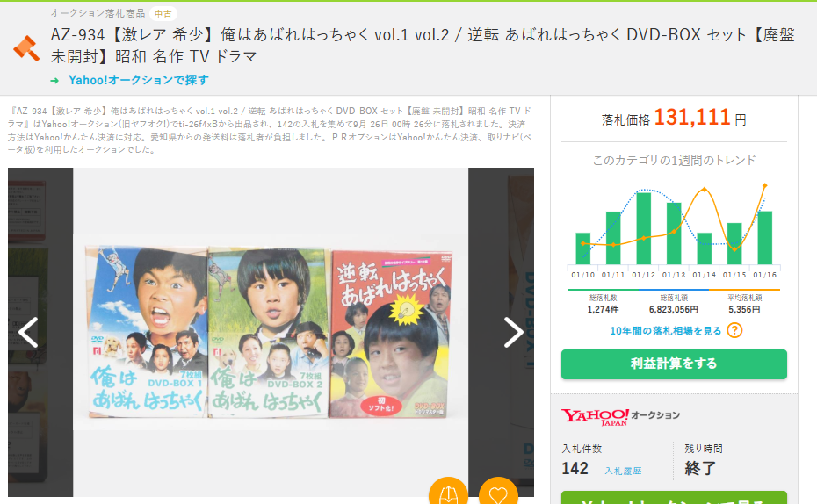817x504 pixels.
Task: Show the previous product image arrow
Action: pos(28,332)
